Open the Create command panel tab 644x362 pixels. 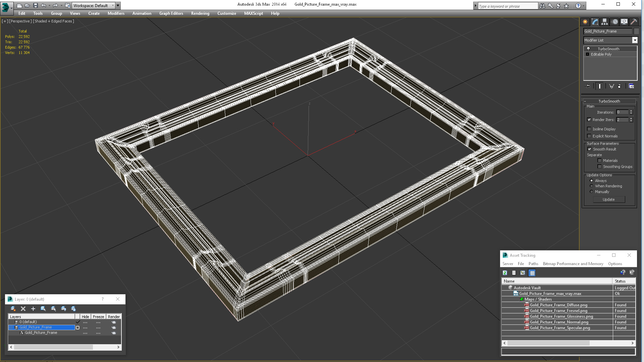pyautogui.click(x=585, y=22)
